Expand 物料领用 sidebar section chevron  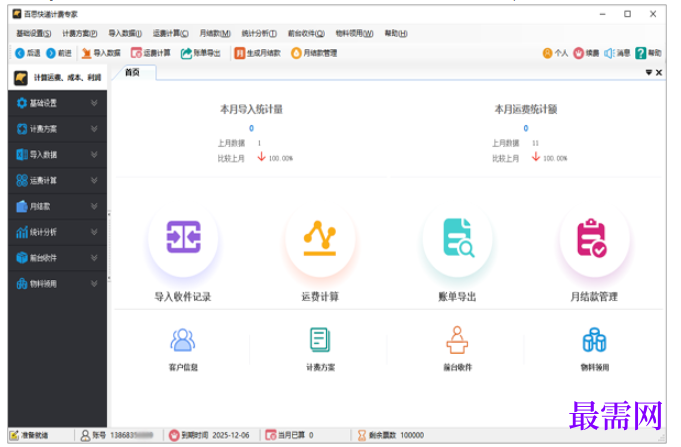click(94, 284)
